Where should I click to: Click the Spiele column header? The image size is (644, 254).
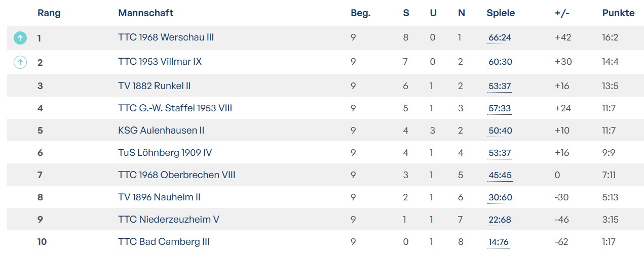tap(501, 13)
